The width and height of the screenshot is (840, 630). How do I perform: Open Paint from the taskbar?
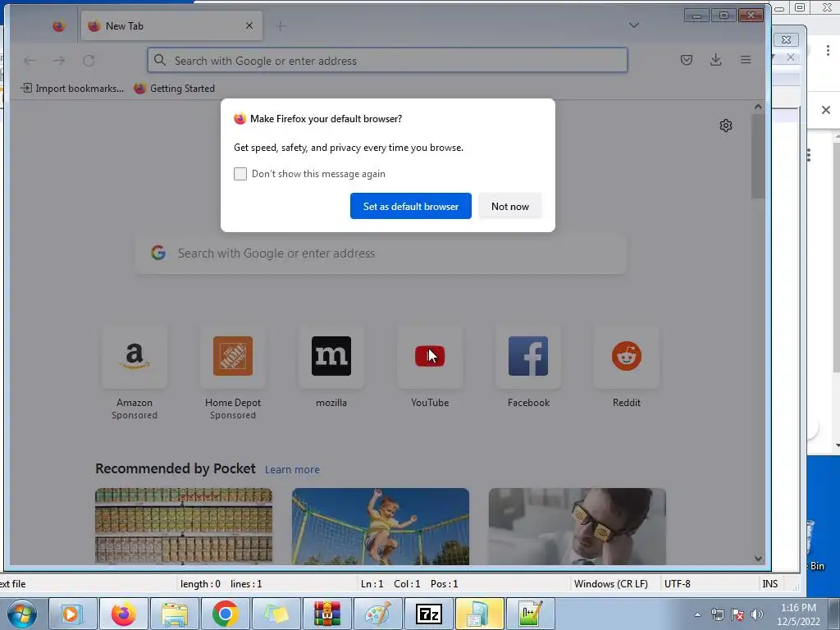point(377,614)
